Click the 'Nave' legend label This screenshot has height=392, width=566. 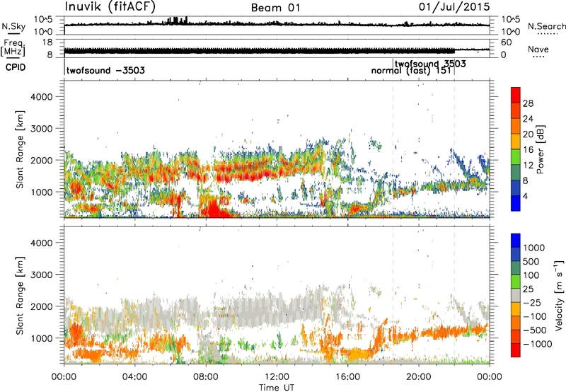click(538, 50)
